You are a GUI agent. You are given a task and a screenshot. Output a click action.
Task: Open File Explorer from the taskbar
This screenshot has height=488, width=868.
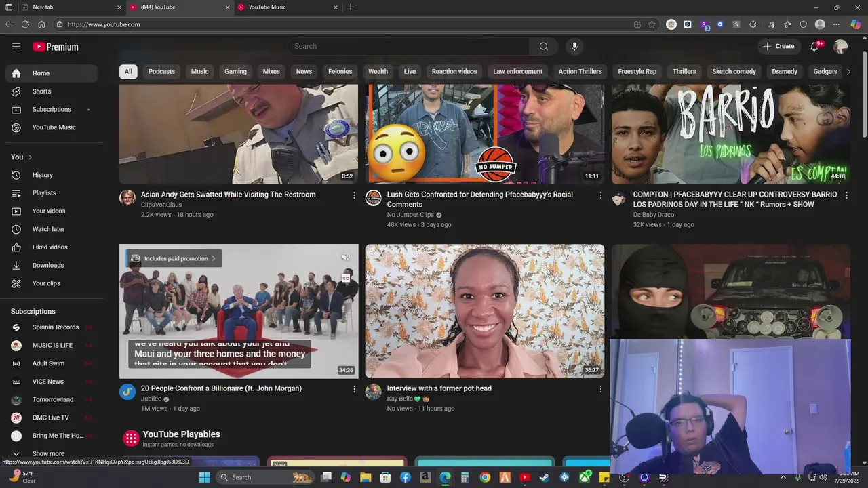[366, 477]
